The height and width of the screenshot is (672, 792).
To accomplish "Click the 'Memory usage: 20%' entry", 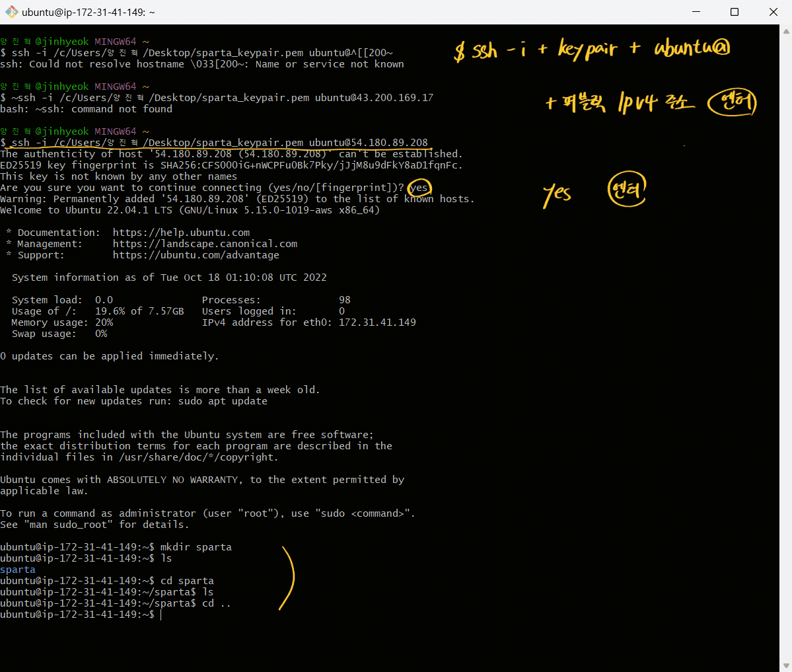I will click(62, 322).
